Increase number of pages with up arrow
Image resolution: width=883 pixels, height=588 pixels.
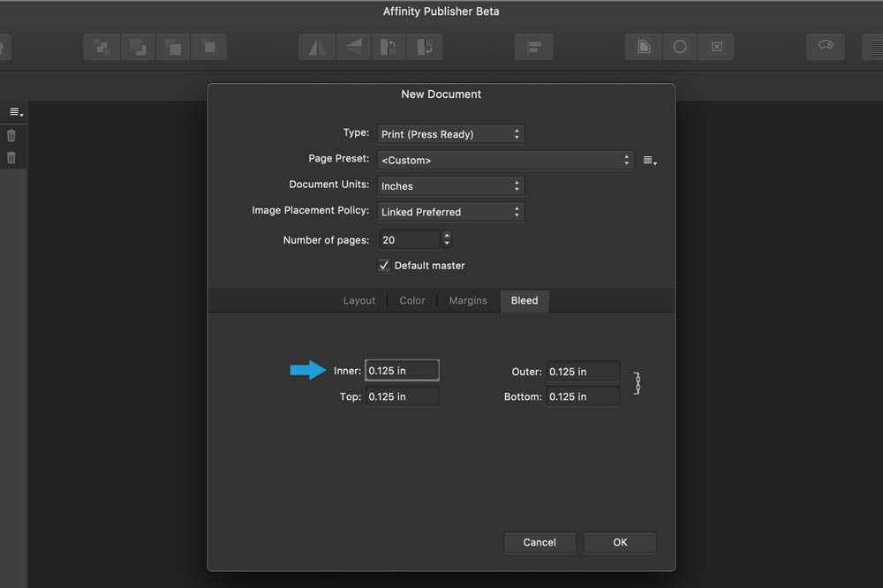[447, 236]
